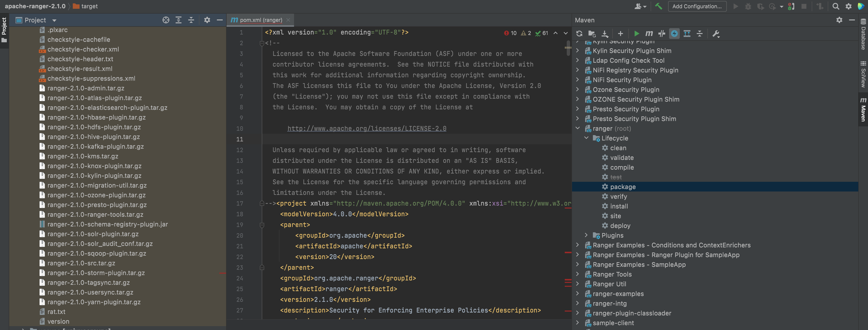Expand the Plugins node under ranger

pyautogui.click(x=586, y=235)
